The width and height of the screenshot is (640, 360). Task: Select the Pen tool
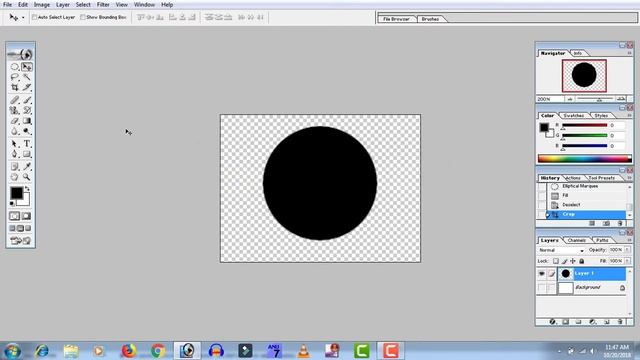(15, 154)
